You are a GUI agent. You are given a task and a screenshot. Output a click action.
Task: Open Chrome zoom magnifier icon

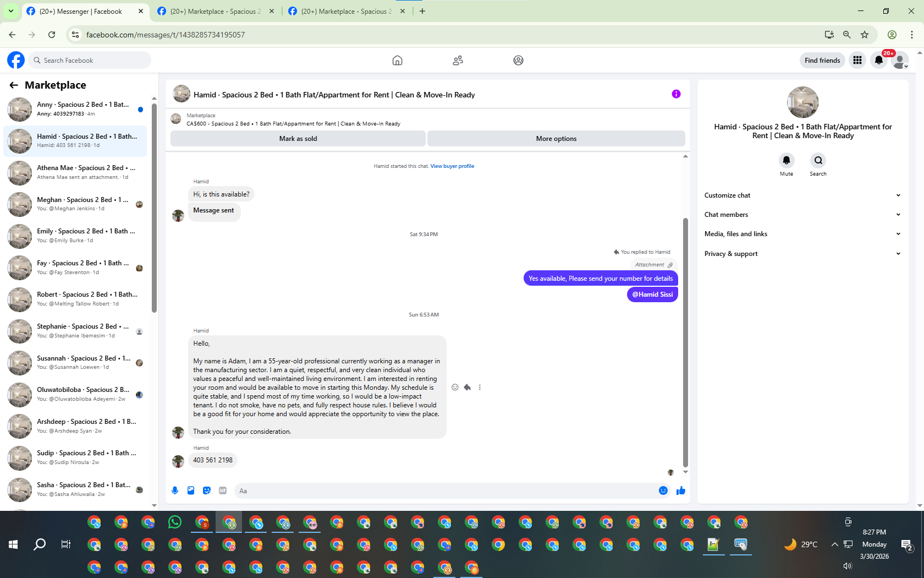point(847,35)
